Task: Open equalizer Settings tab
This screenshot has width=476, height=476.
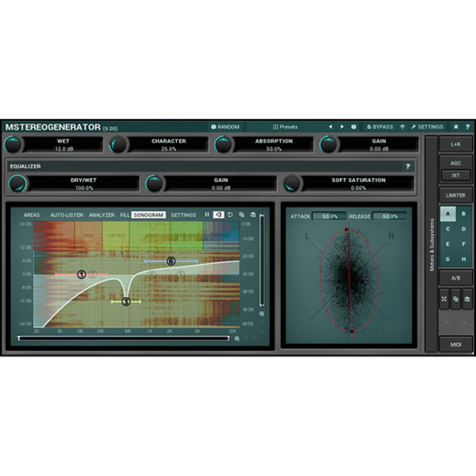Action: (x=183, y=215)
